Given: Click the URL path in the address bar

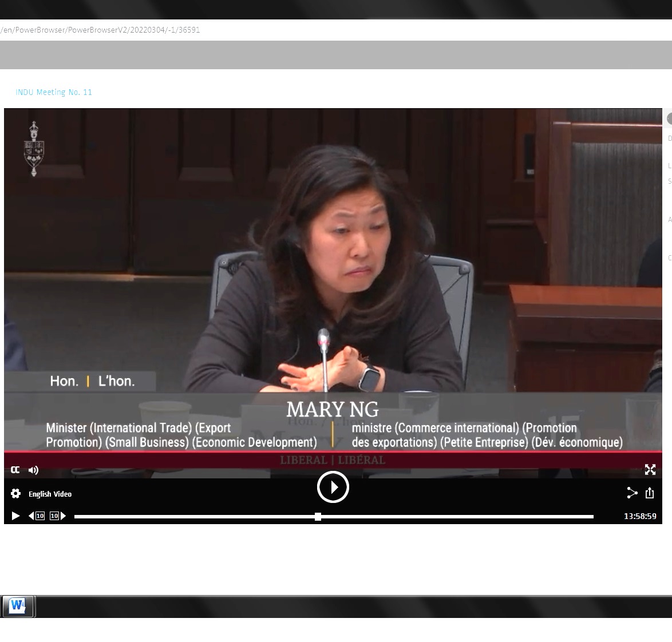Looking at the screenshot, I should [101, 30].
